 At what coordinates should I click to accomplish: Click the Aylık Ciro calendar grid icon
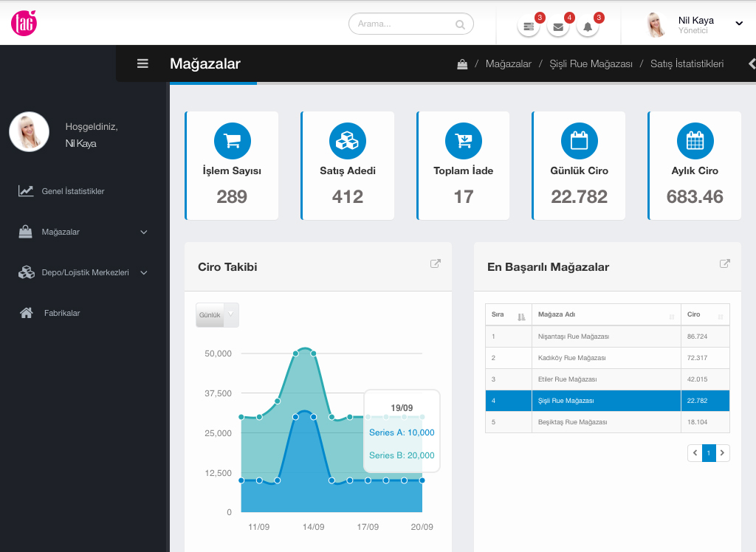(x=695, y=141)
